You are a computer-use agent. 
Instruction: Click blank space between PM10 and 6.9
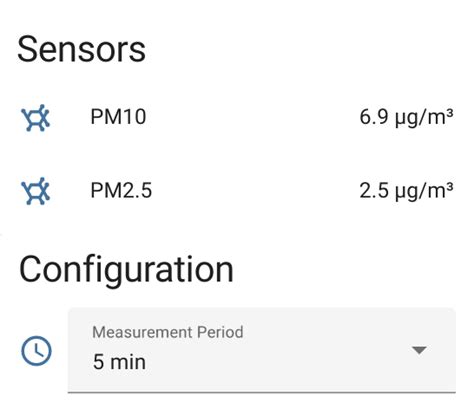(253, 117)
